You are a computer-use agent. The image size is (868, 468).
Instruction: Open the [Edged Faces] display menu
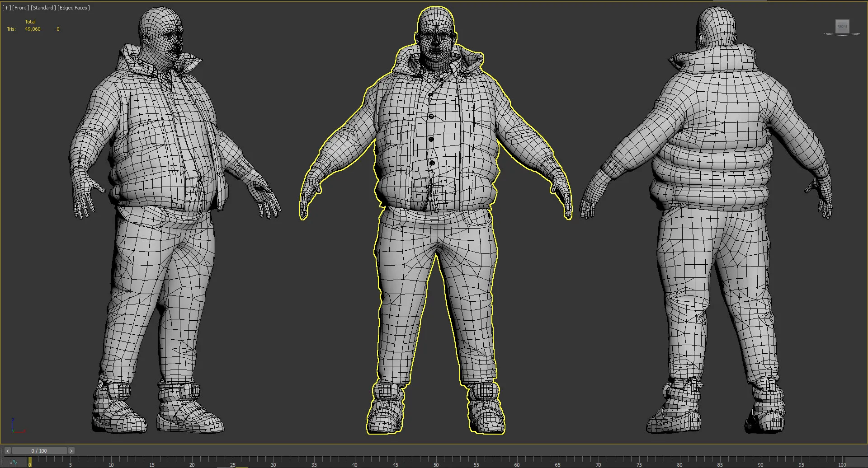73,8
